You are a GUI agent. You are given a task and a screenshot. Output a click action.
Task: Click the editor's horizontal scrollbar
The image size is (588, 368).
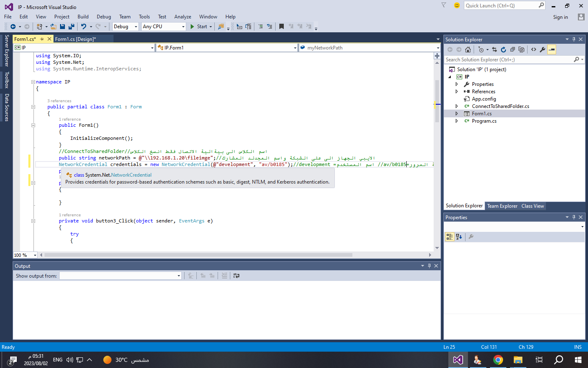point(198,255)
